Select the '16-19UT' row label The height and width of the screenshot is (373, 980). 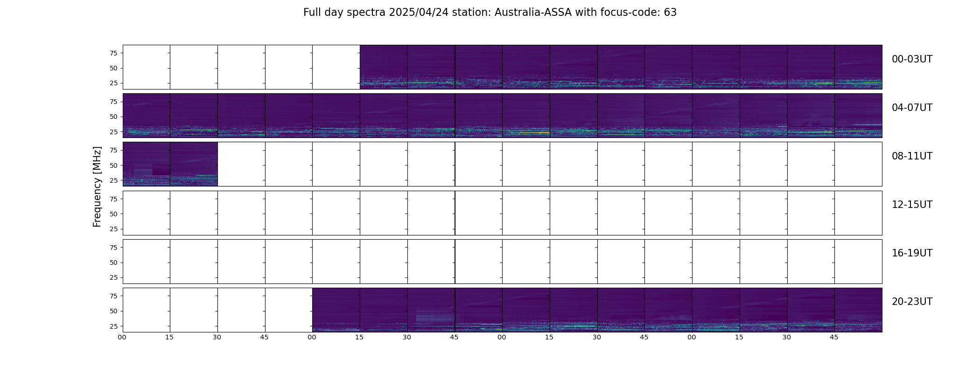point(912,253)
